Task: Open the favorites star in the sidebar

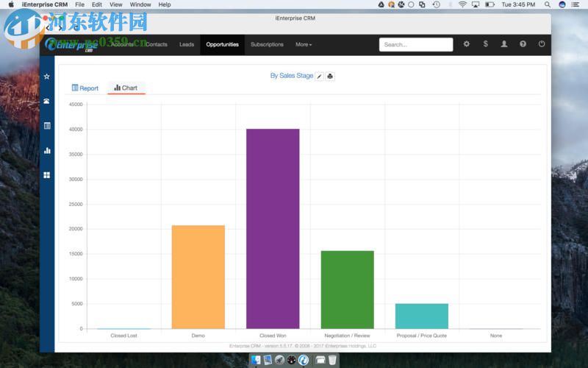Action: coord(47,77)
